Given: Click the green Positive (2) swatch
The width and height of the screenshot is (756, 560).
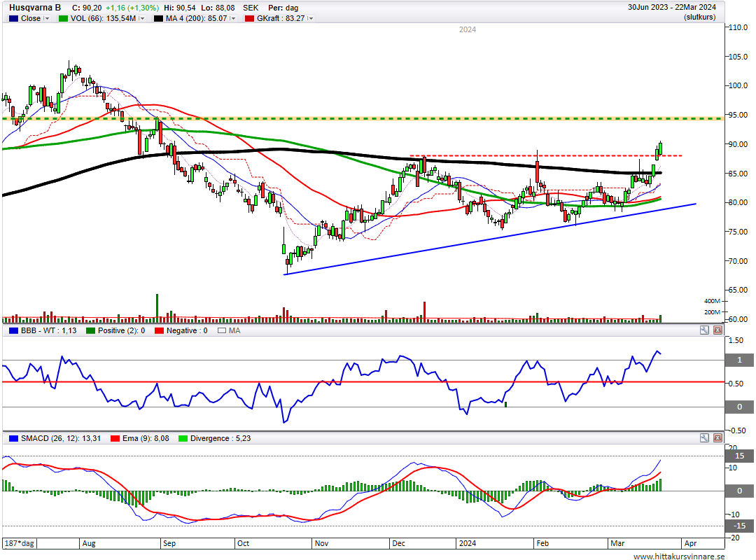Looking at the screenshot, I should [x=90, y=330].
